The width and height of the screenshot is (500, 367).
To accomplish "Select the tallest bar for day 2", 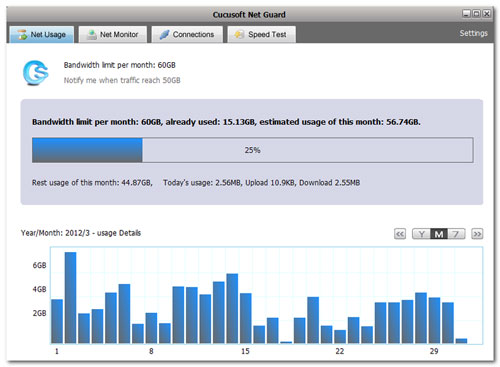I will point(70,298).
